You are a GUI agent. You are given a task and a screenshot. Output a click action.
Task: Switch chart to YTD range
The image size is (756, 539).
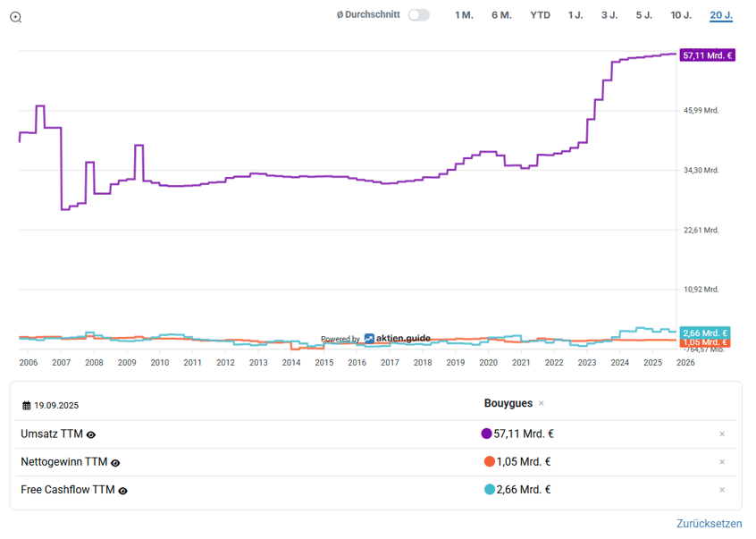(540, 15)
